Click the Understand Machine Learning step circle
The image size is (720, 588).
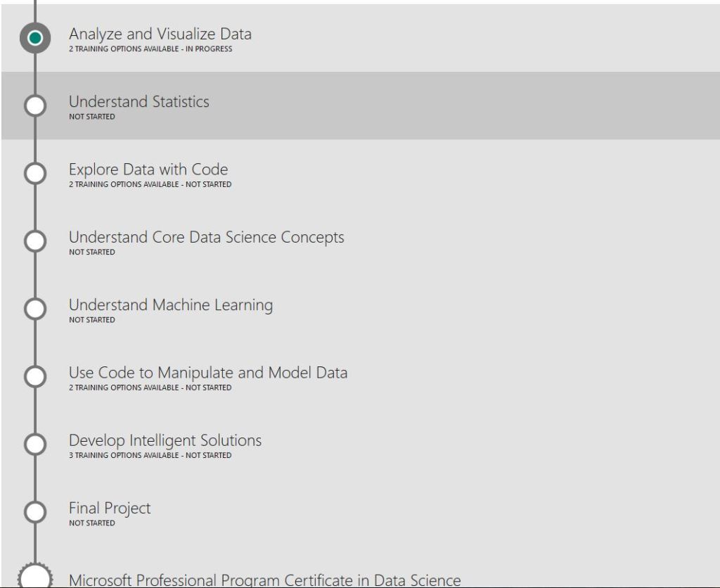point(35,309)
